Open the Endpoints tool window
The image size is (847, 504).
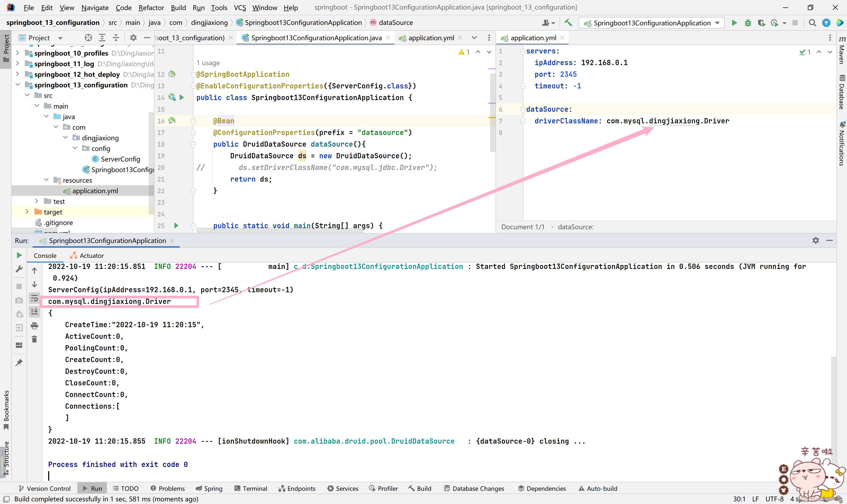[x=297, y=488]
